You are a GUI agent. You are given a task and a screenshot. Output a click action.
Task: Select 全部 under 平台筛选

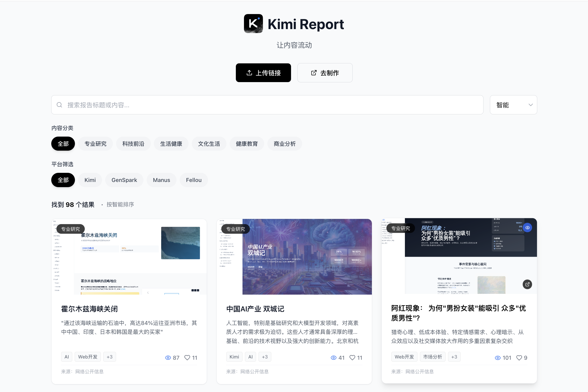point(63,180)
